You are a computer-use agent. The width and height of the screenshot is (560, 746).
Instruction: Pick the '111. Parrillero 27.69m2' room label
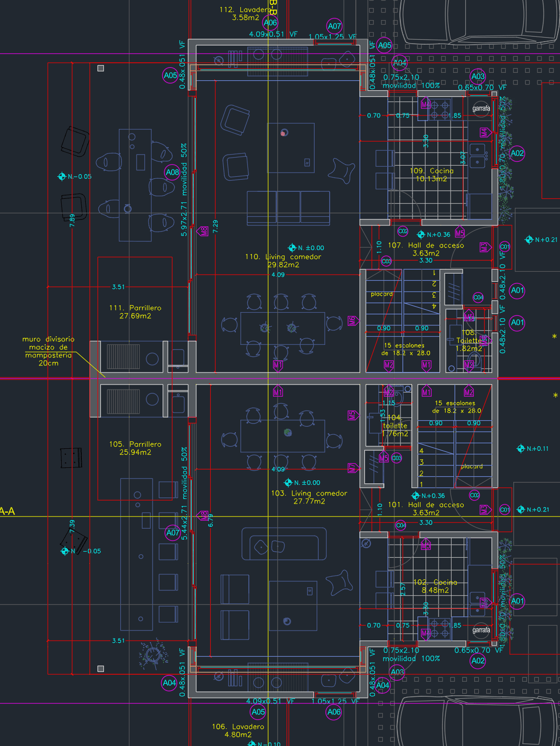[x=135, y=312]
